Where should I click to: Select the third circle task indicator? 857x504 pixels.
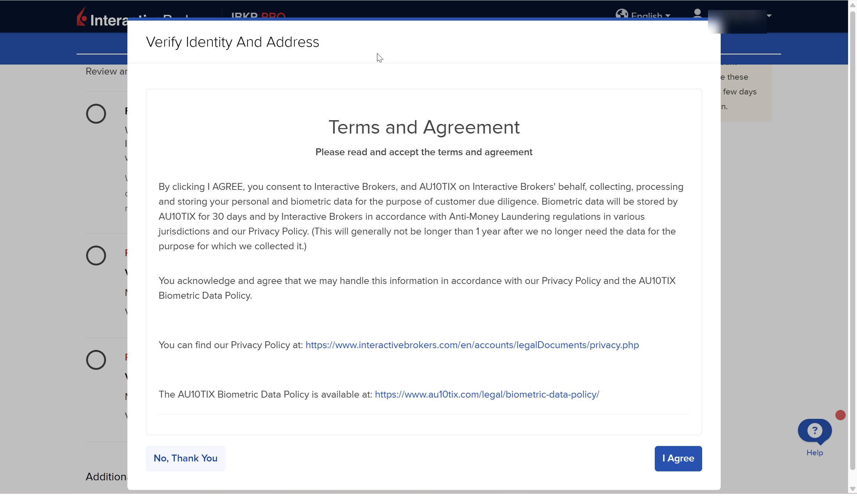pyautogui.click(x=96, y=360)
